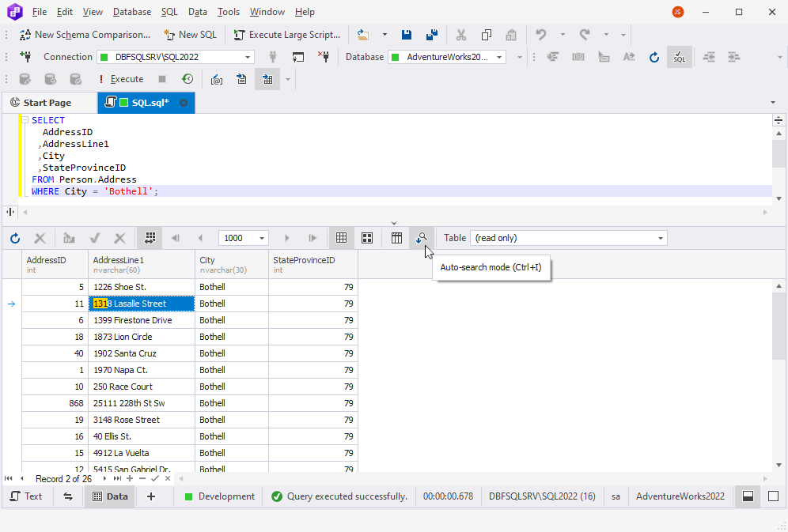This screenshot has height=532, width=788.
Task: Create a new SQL document with New SQL
Action: (190, 35)
